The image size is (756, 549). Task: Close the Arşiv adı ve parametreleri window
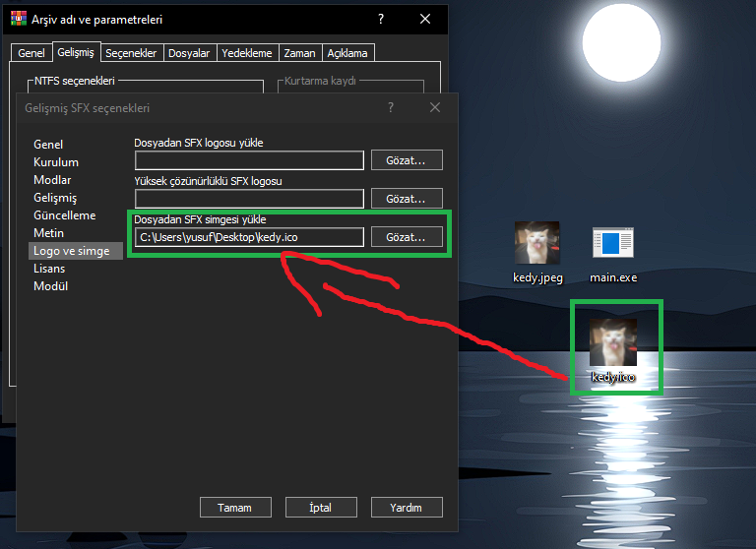click(425, 19)
